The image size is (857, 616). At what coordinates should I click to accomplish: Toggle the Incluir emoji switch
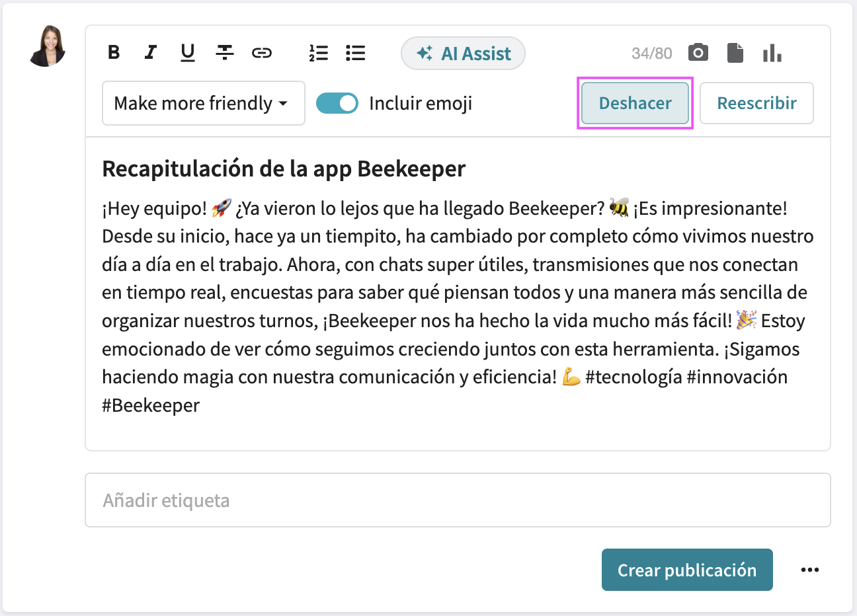point(337,103)
